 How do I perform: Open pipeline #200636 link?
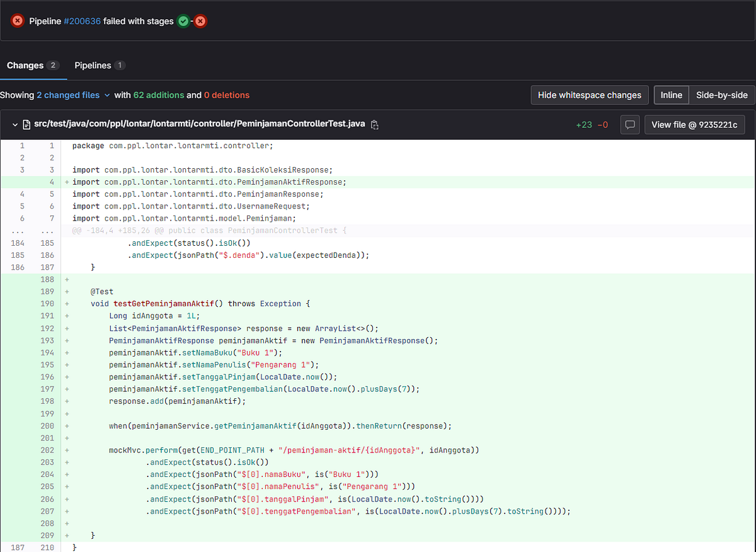82,21
